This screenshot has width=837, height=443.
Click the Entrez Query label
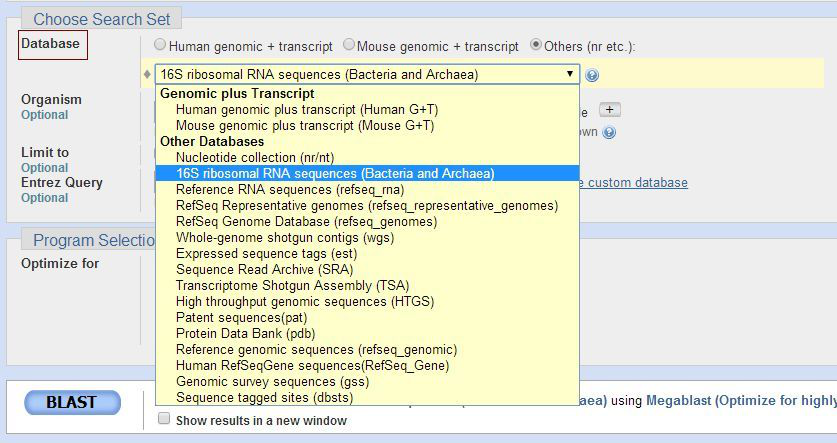[61, 183]
